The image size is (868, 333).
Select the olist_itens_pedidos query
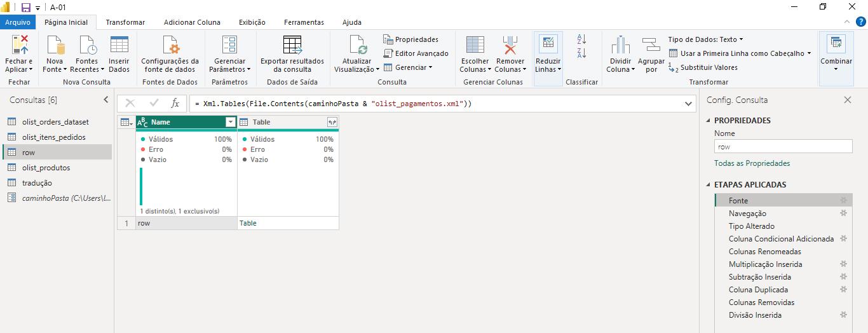tap(58, 137)
